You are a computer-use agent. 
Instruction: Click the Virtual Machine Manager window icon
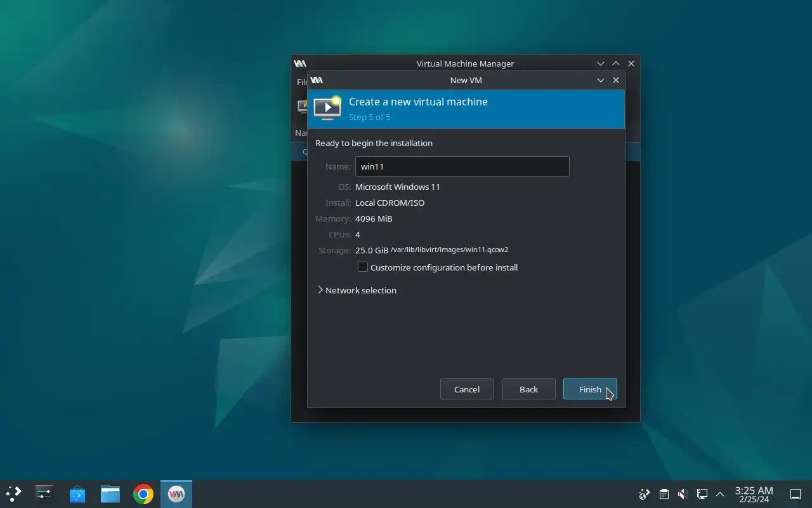tap(300, 63)
